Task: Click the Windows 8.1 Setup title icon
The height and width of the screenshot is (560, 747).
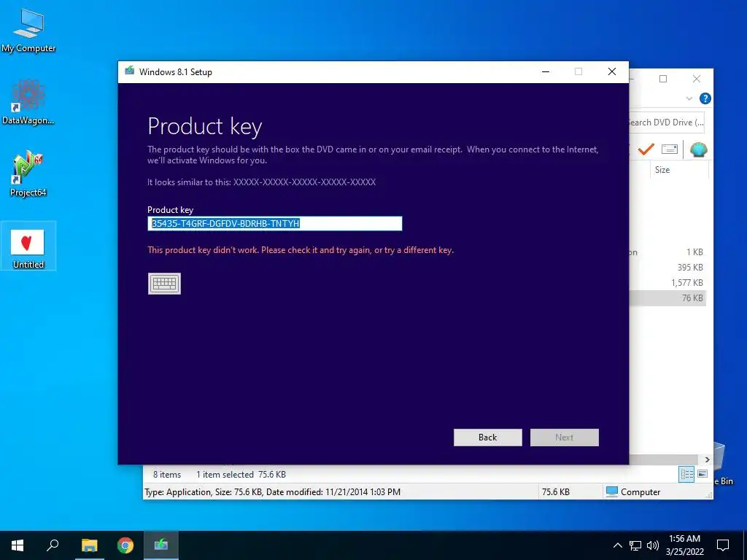Action: [130, 71]
